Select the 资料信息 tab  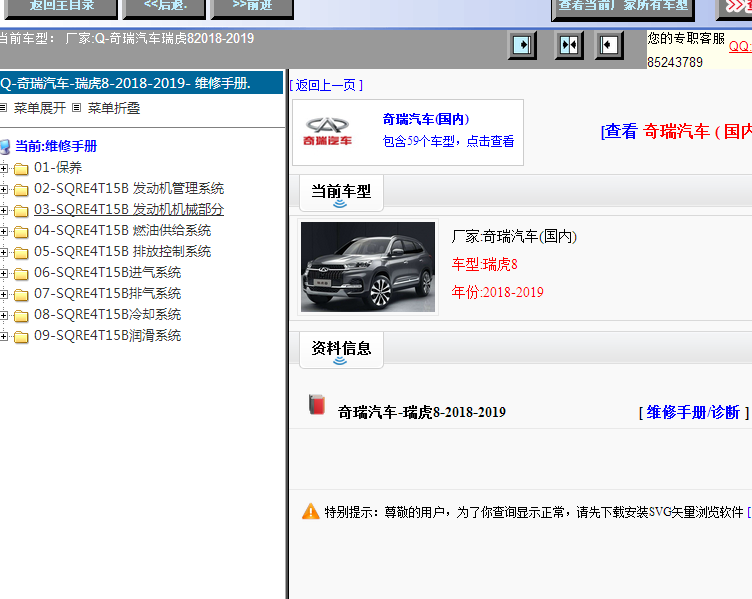click(341, 350)
